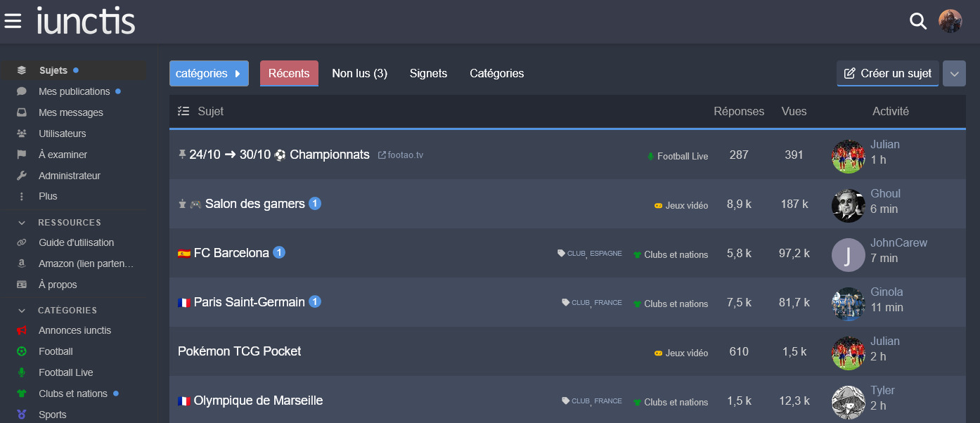Click the Créer un sujet button
The height and width of the screenshot is (423, 980).
pyautogui.click(x=888, y=73)
